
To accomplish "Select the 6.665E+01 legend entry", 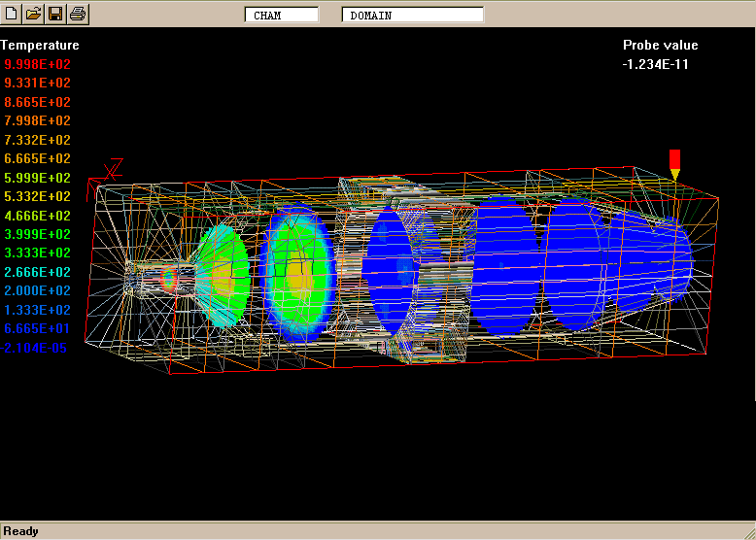I will tap(38, 328).
